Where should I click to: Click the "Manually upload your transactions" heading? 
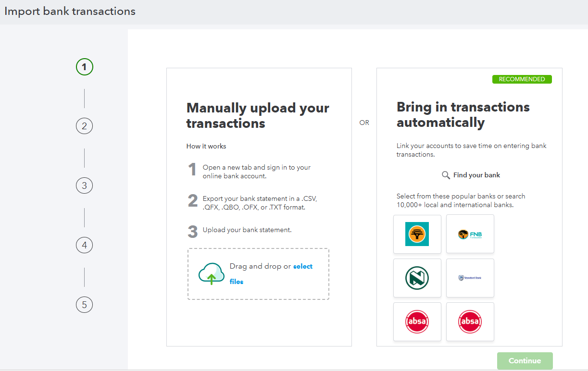pos(258,116)
